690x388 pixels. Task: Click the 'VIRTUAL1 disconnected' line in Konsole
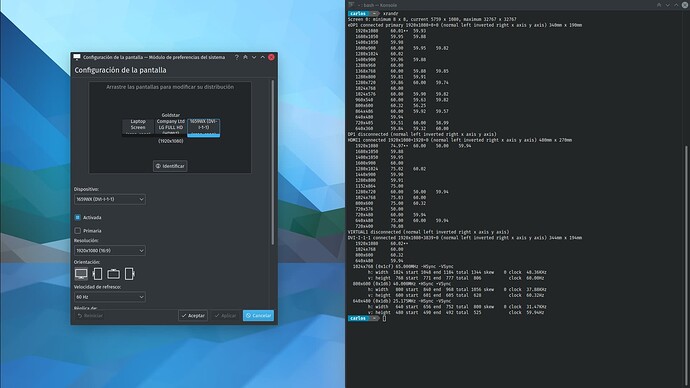tap(428, 232)
